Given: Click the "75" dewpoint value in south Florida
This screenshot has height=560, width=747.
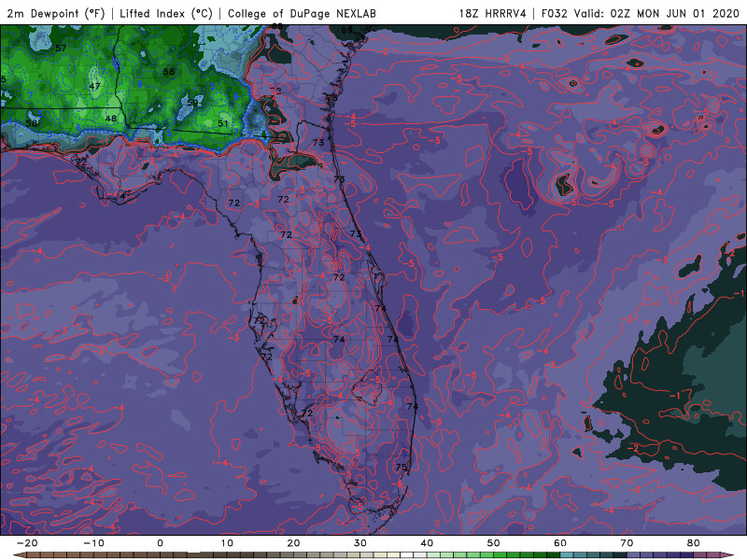Looking at the screenshot, I should click(402, 468).
